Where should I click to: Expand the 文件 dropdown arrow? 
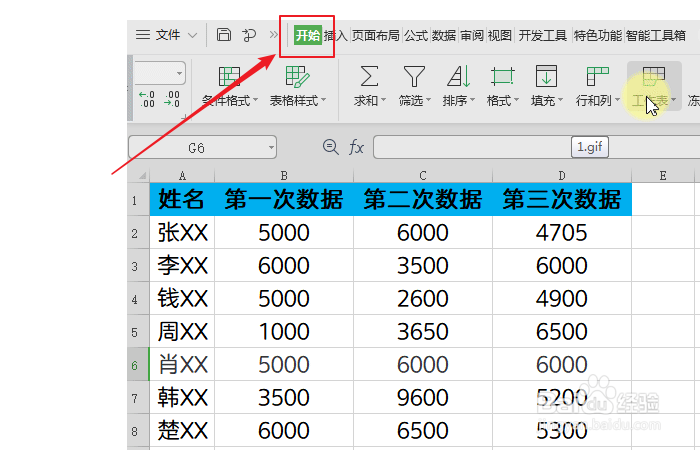click(192, 35)
